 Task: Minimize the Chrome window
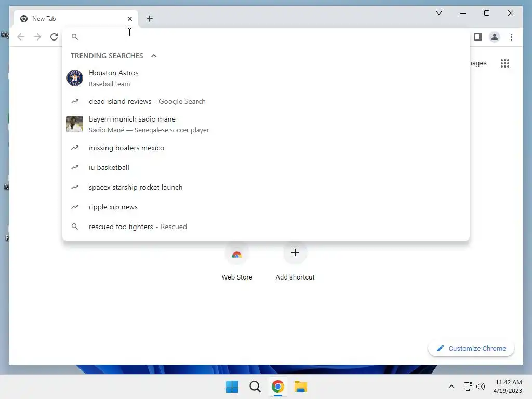[x=463, y=13]
